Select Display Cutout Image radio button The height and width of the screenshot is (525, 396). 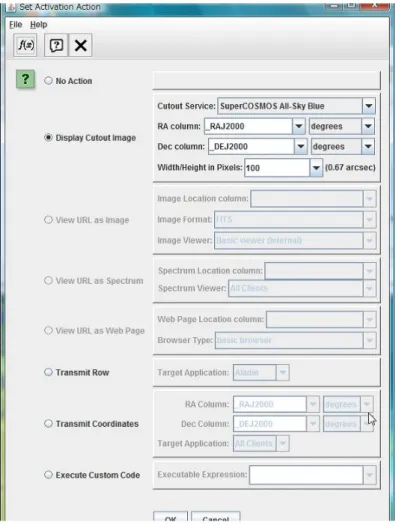click(x=49, y=138)
